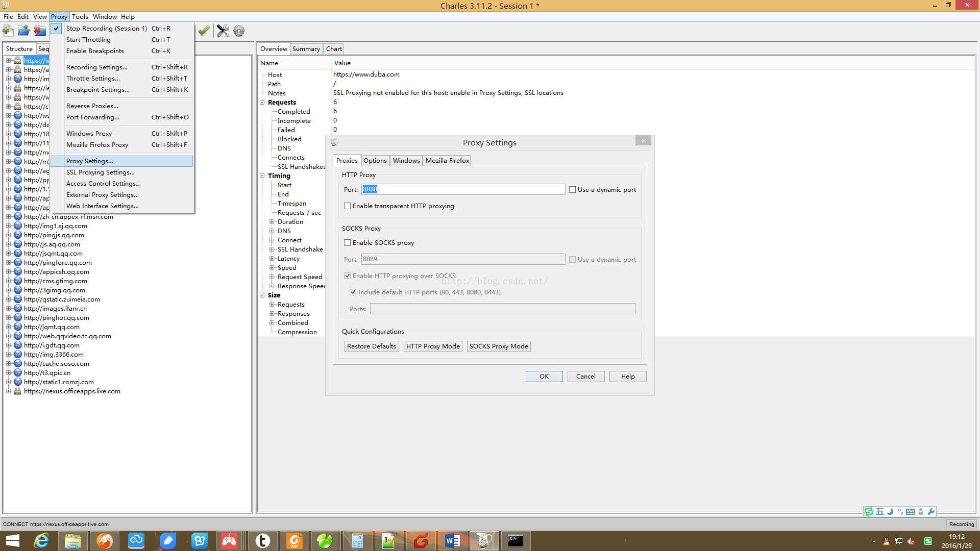Toggle Stop Recording checkmark menu item

pyautogui.click(x=122, y=29)
